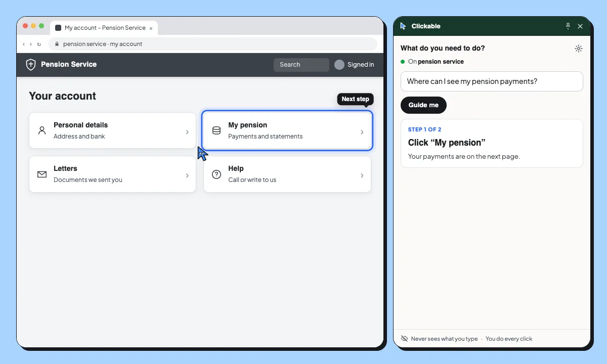
Task: Open Letters via its chevron arrow
Action: pyautogui.click(x=187, y=175)
